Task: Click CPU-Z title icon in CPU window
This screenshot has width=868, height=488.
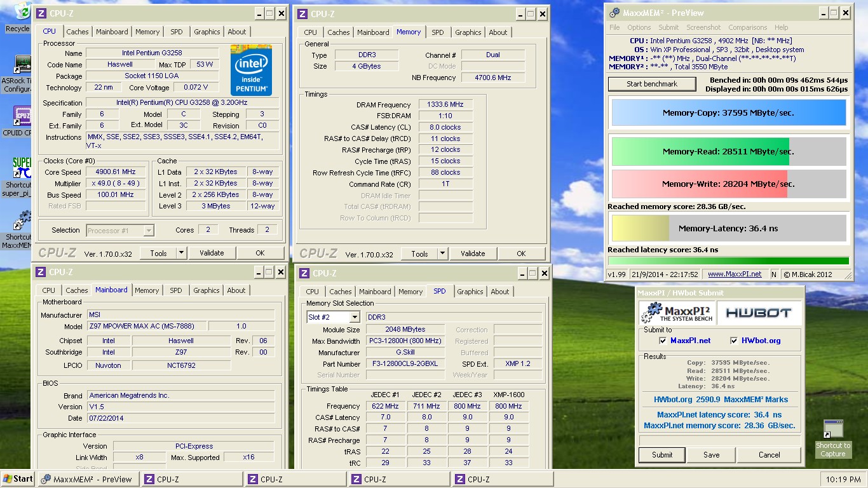Action: pyautogui.click(x=41, y=13)
